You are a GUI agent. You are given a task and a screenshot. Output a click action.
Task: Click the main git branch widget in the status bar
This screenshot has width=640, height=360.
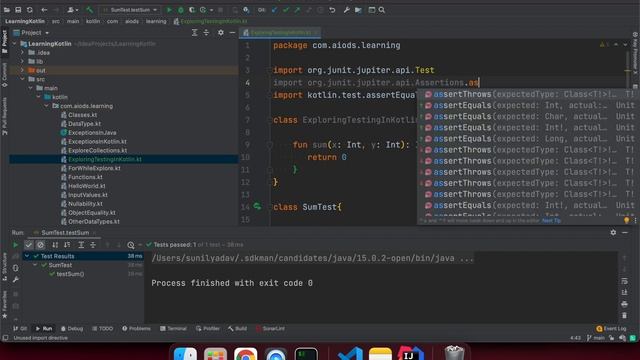[x=596, y=338]
